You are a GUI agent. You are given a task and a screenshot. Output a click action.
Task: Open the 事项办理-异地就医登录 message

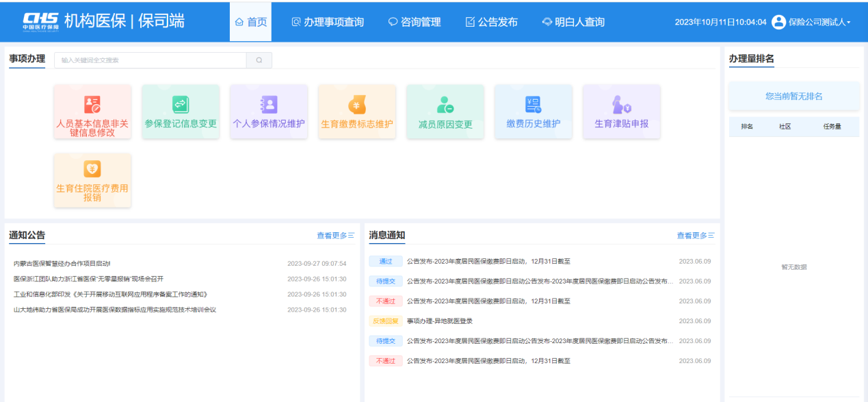point(440,321)
